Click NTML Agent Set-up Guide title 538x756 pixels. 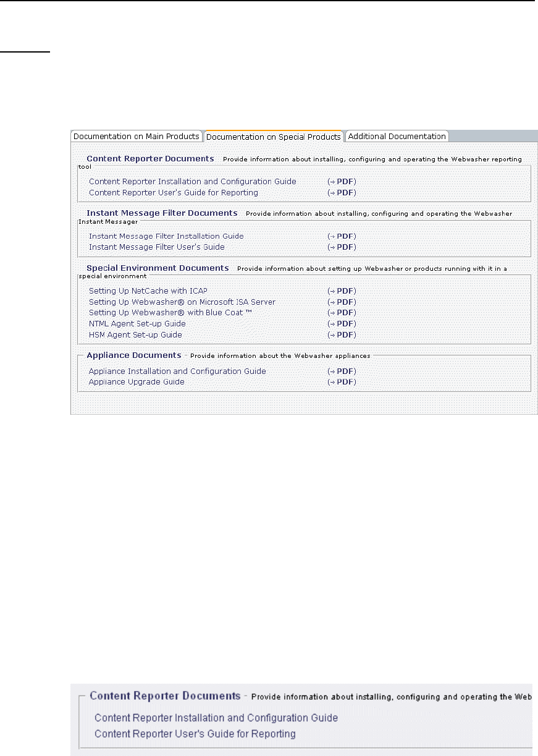(137, 324)
